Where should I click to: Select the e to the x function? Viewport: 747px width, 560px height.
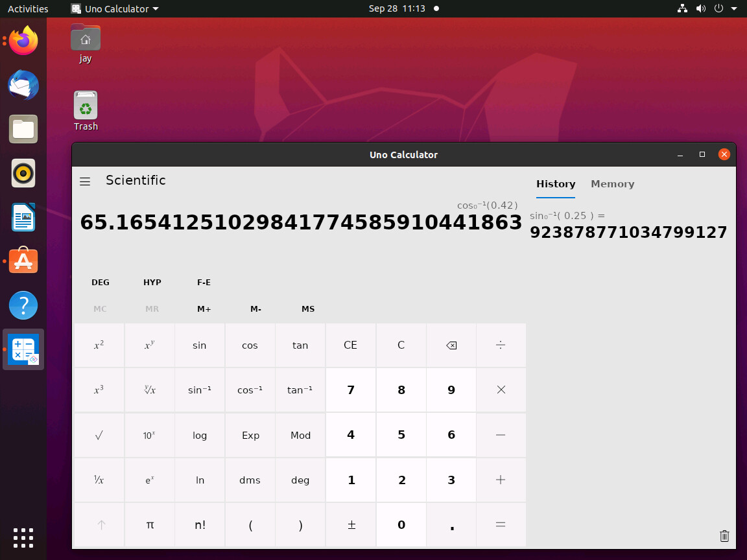[x=149, y=480]
